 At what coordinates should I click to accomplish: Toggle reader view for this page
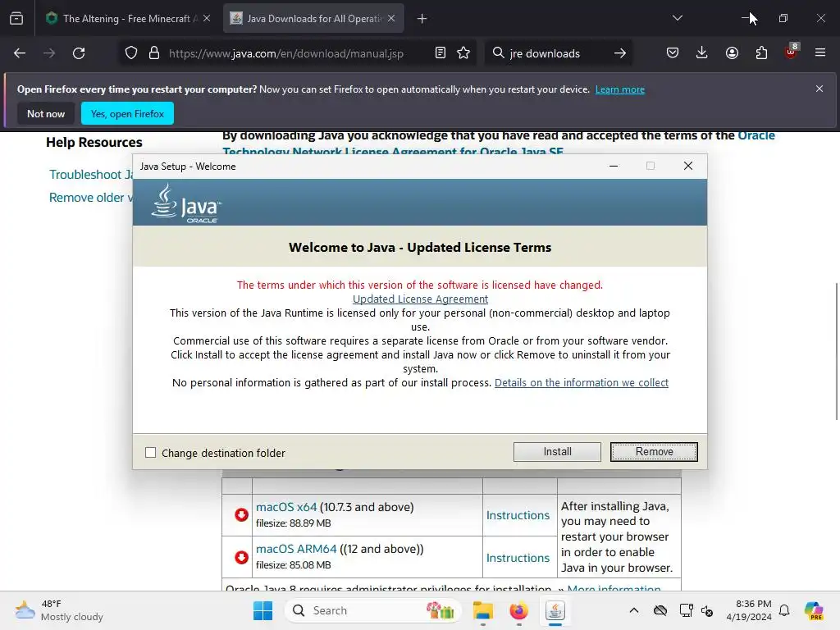tap(441, 53)
